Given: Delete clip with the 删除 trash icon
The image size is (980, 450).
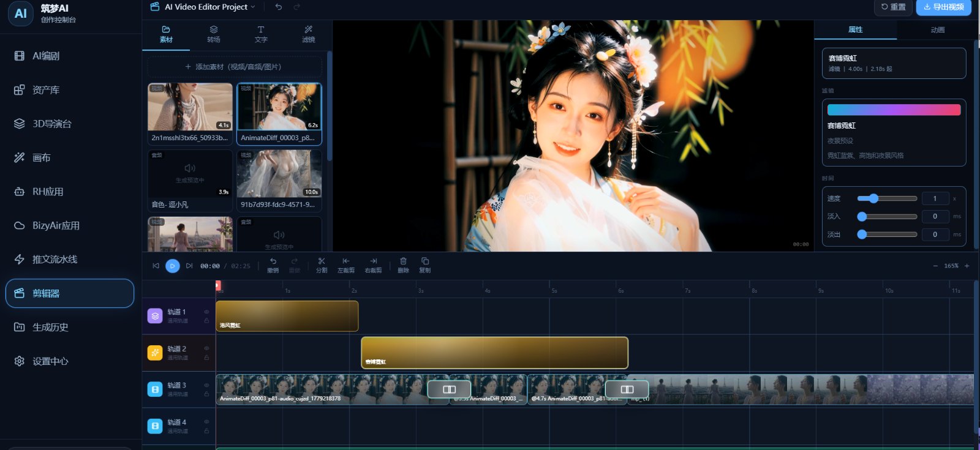Looking at the screenshot, I should click(403, 265).
